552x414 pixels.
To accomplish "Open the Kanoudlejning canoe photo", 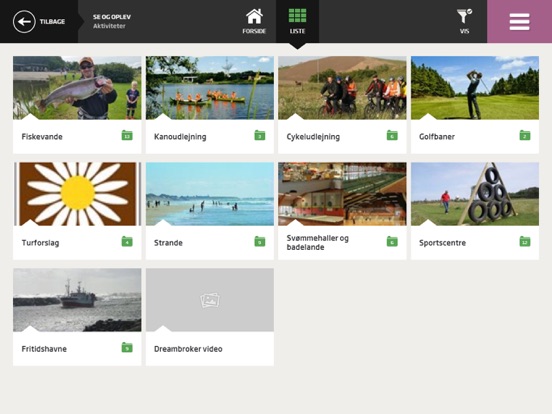I will click(210, 88).
